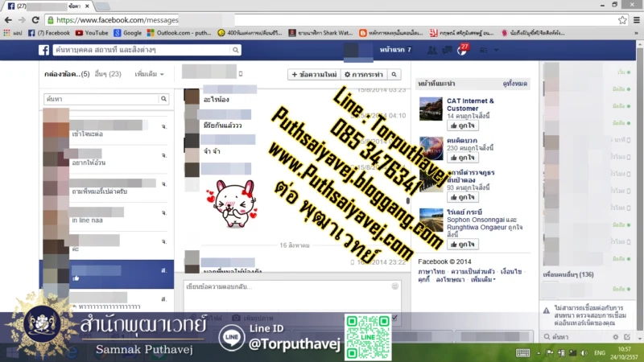644x362 pixels.
Task: Open the Chrome menu hamburger icon
Action: coord(635,19)
